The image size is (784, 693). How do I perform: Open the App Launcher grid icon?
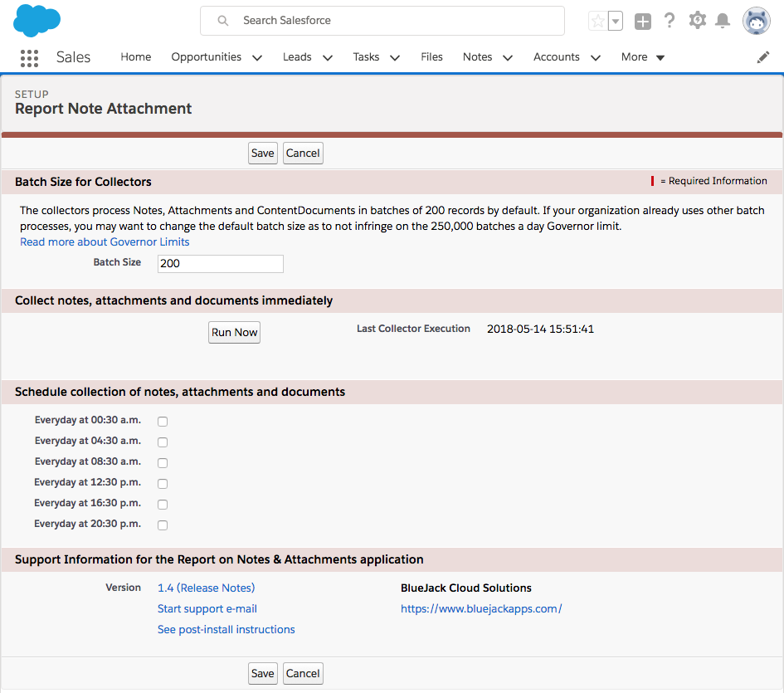(x=30, y=58)
